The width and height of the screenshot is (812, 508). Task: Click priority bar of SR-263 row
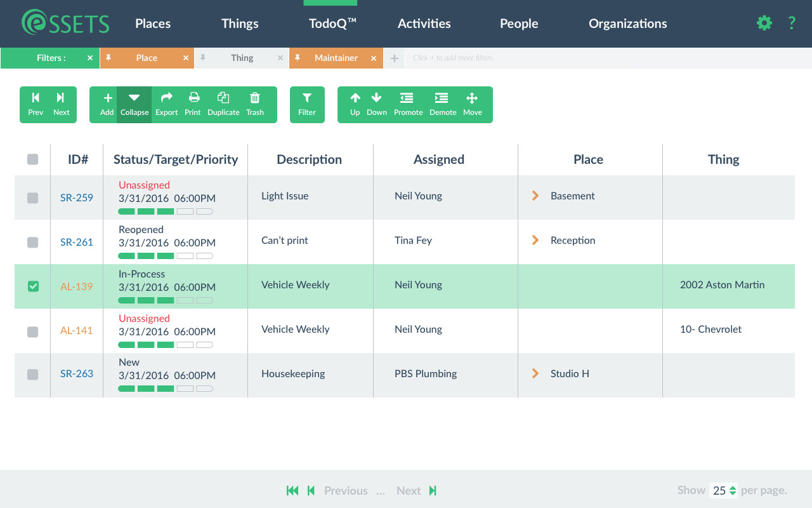pyautogui.click(x=166, y=389)
